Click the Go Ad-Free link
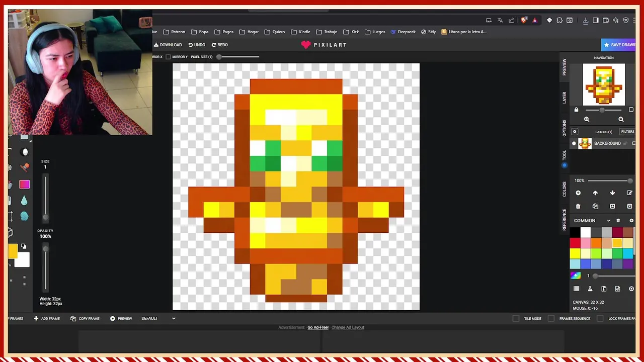This screenshot has height=362, width=644. click(318, 327)
